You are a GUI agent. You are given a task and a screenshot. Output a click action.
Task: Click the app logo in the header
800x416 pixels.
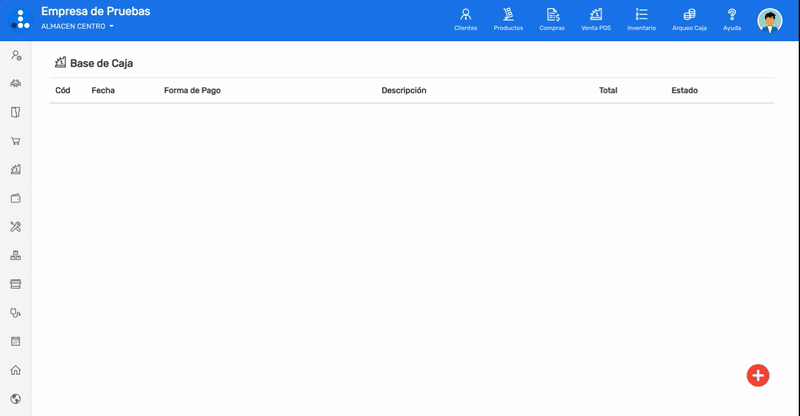(20, 19)
